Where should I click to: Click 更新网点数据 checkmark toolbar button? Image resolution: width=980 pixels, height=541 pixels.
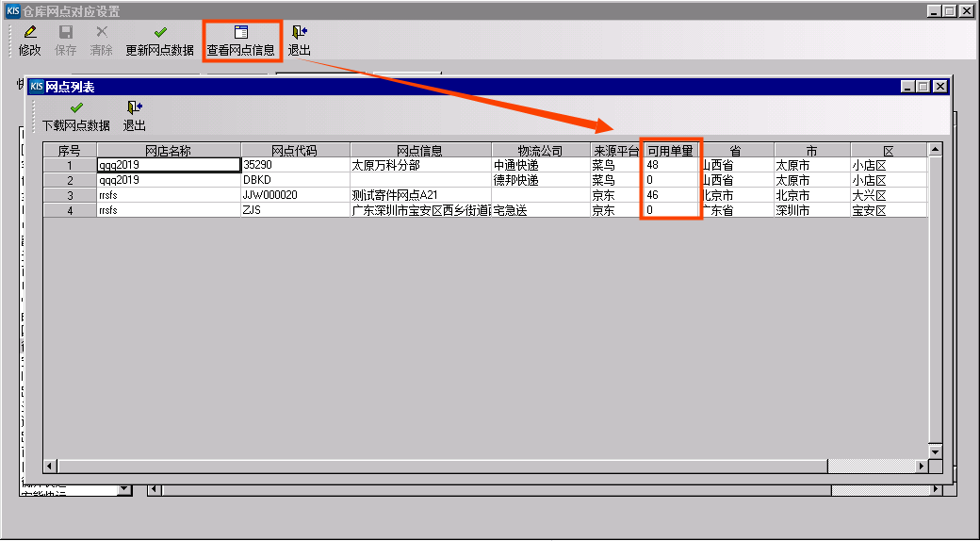pos(160,41)
